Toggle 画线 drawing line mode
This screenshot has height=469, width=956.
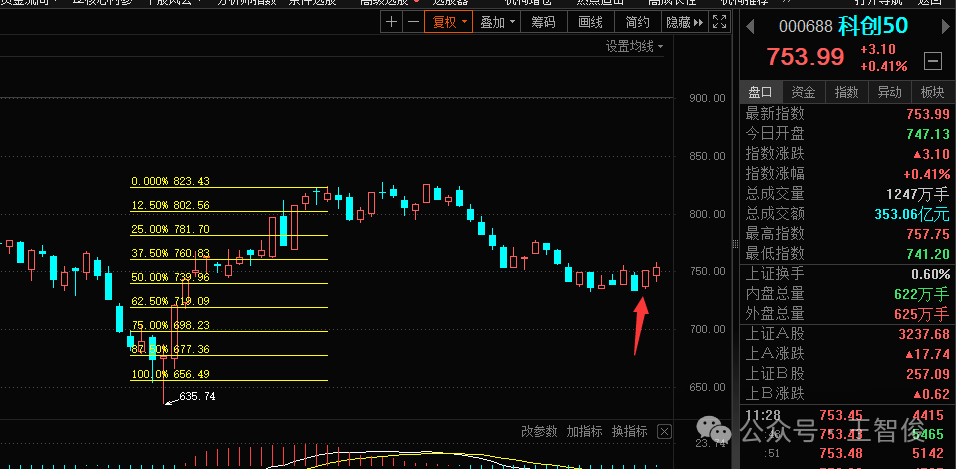pos(590,22)
